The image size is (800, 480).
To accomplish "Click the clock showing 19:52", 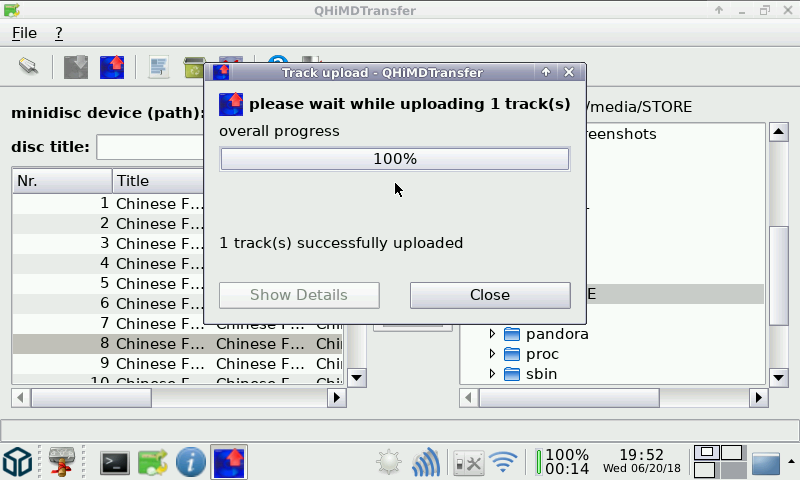I will [x=641, y=461].
